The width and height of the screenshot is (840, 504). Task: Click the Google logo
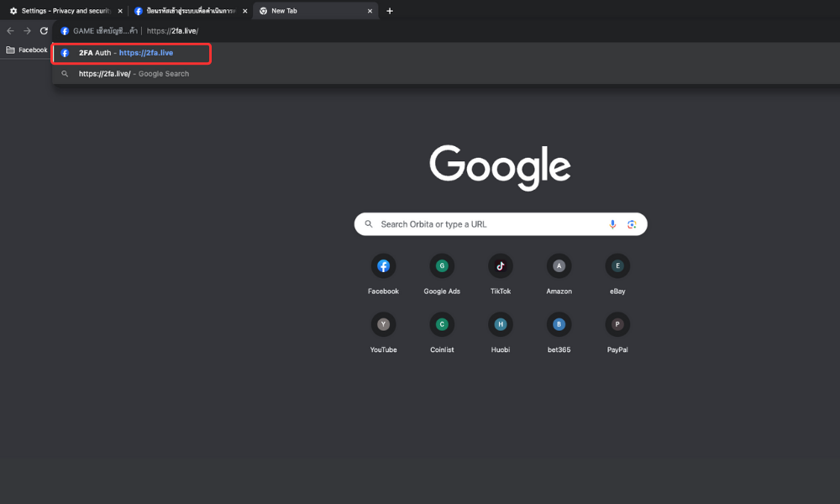(500, 166)
